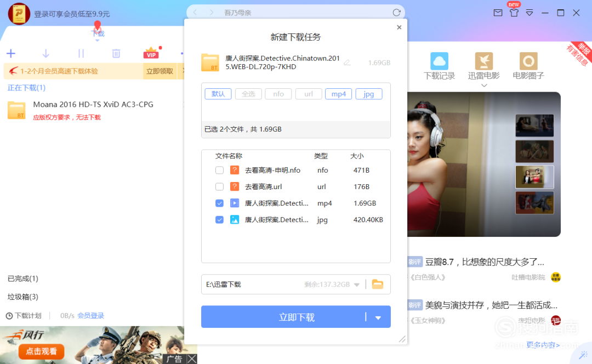592x364 pixels.
Task: Click 登录可享会员低至9.9元 login text
Action: click(x=72, y=14)
